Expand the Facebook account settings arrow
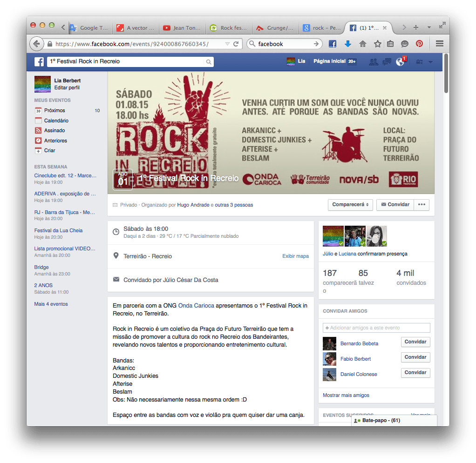The image size is (476, 463). pyautogui.click(x=430, y=62)
